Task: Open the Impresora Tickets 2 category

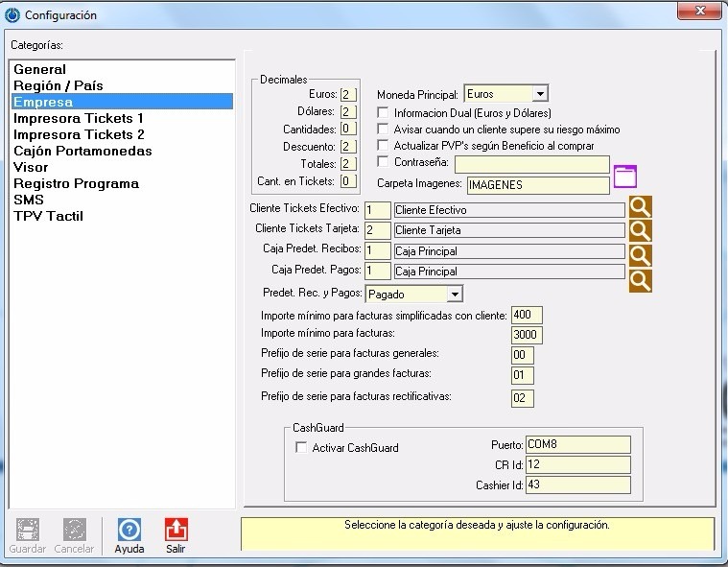Action: click(x=122, y=134)
